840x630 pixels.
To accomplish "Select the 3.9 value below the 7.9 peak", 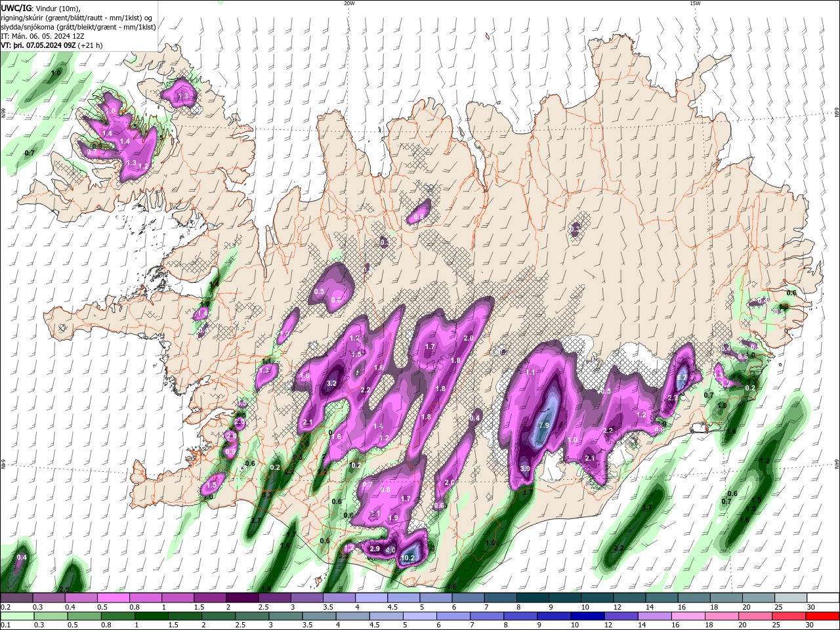I will [525, 469].
